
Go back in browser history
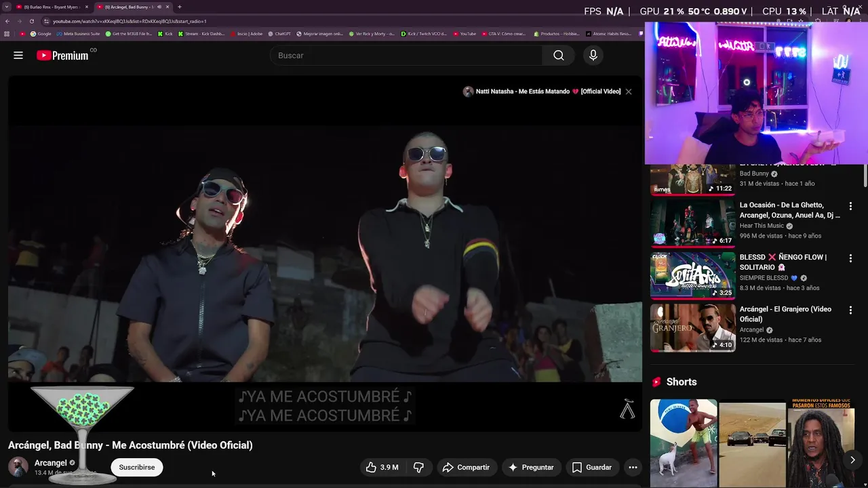click(x=6, y=21)
